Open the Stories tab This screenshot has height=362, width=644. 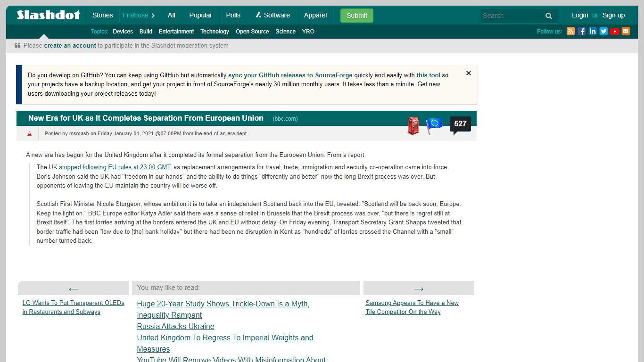coord(102,15)
